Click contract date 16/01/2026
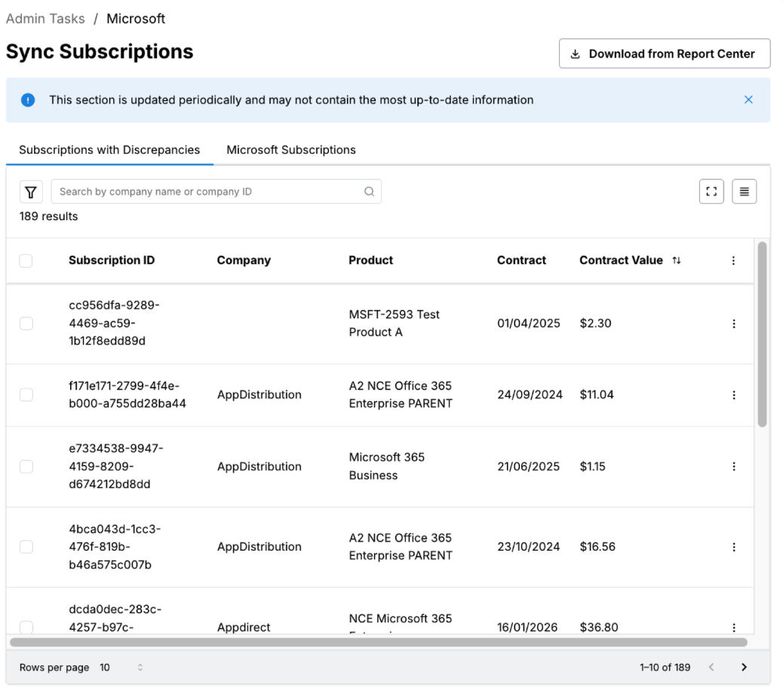This screenshot has width=783, height=700. click(527, 627)
